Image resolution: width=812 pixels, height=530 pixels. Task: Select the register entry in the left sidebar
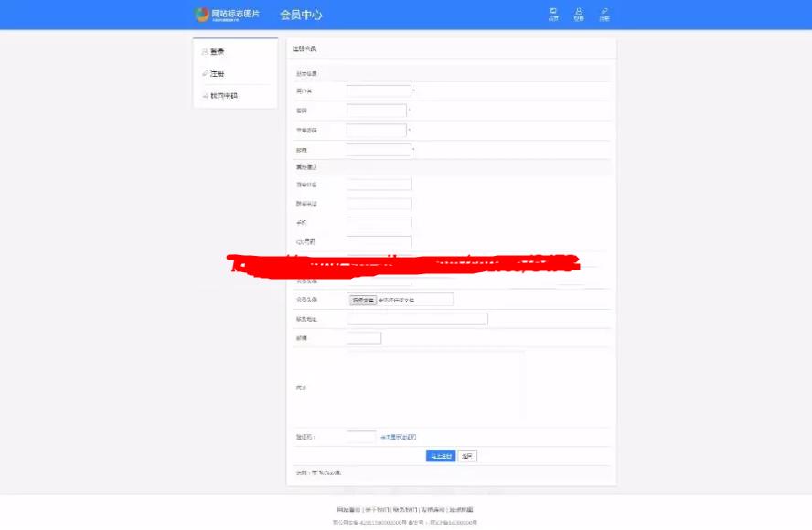[219, 73]
